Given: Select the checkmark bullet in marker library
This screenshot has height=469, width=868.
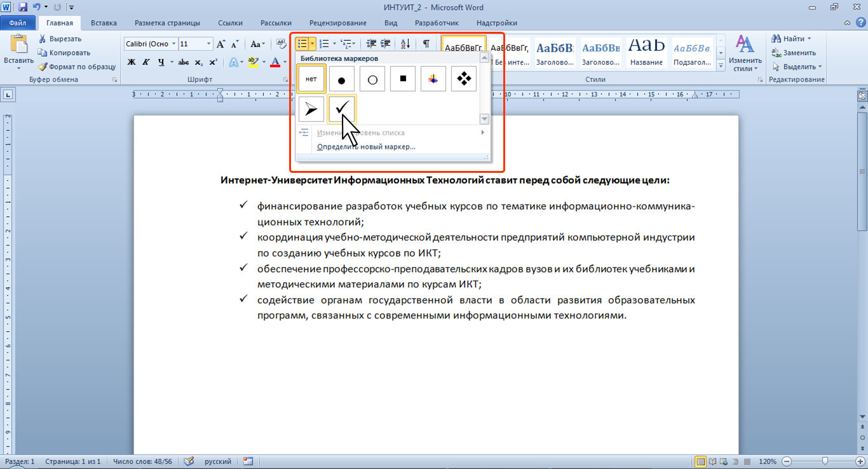Looking at the screenshot, I should (x=342, y=109).
